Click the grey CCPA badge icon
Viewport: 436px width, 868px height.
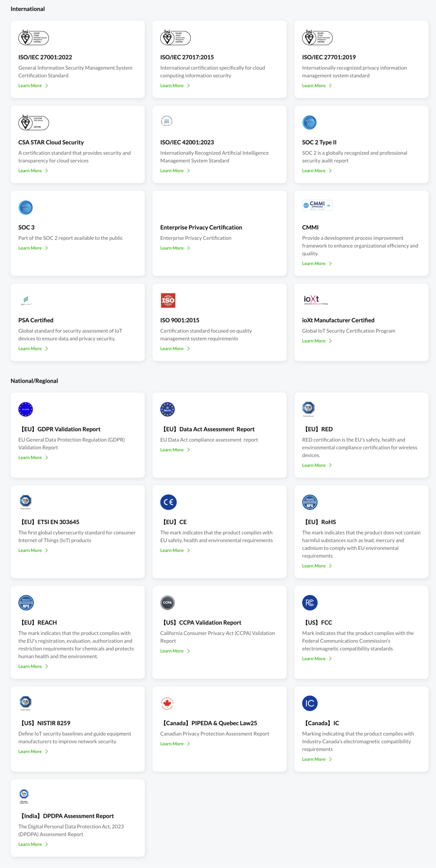[167, 603]
